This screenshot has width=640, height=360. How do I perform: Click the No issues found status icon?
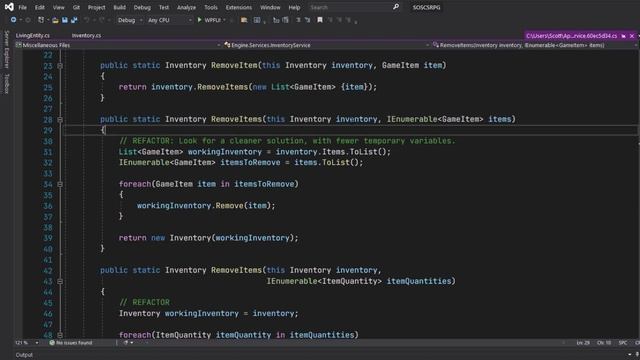coord(52,343)
